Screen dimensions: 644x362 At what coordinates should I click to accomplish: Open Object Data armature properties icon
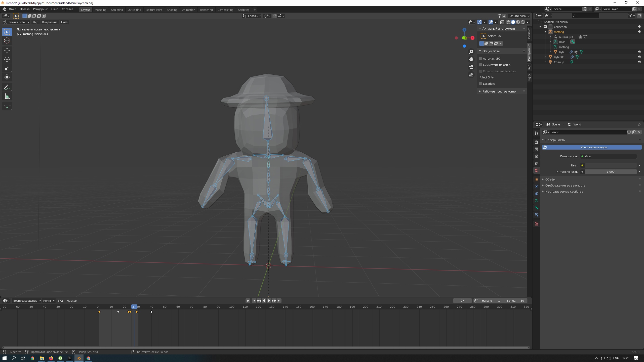537,201
